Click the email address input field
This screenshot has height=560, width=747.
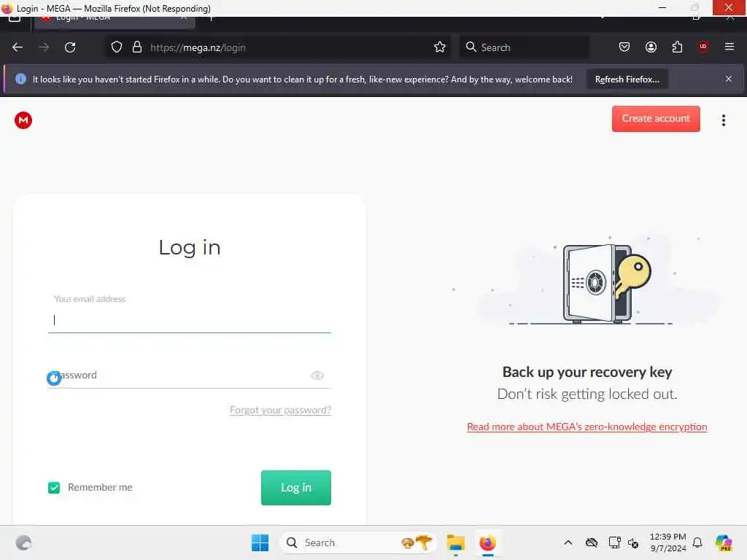[x=189, y=319]
